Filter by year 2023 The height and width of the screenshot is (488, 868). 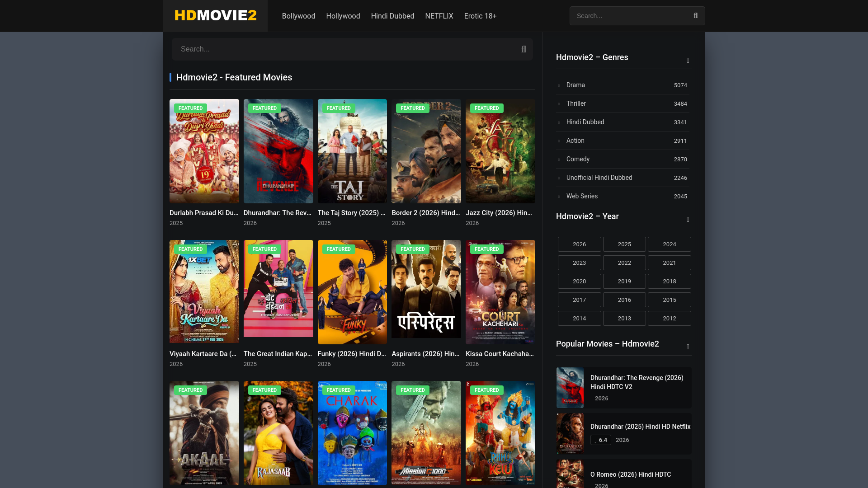(x=579, y=263)
